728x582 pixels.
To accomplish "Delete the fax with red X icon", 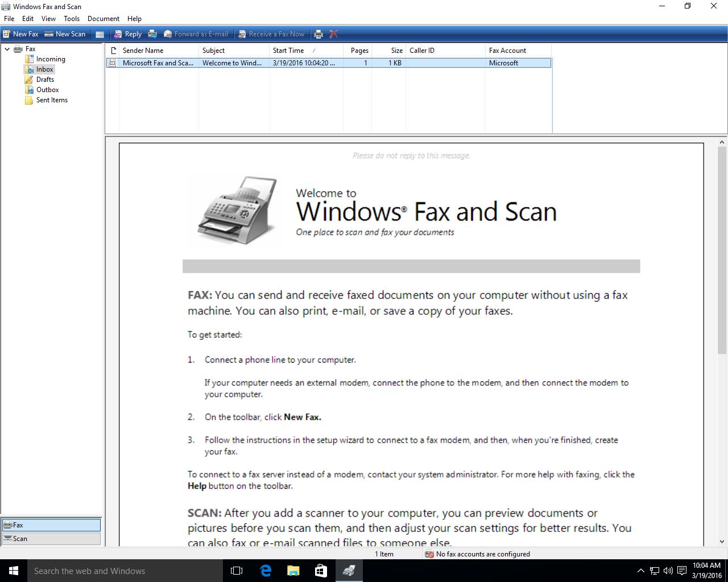I will (x=334, y=34).
